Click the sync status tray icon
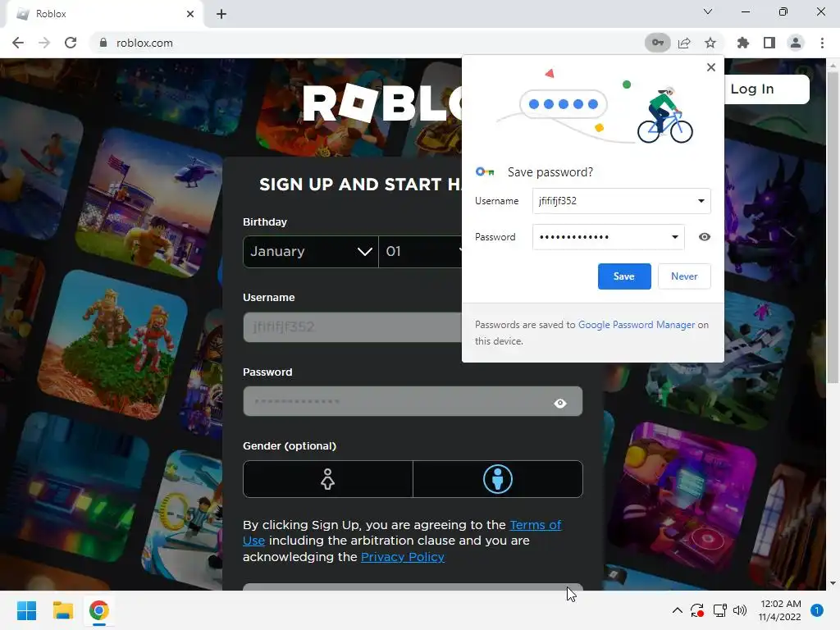 [697, 610]
